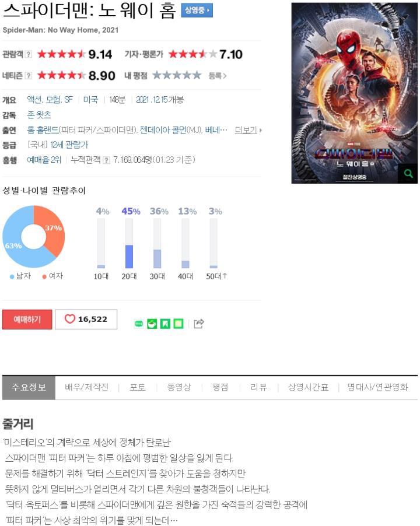Open director 존 왓츠 link
This screenshot has width=420, height=526.
39,115
